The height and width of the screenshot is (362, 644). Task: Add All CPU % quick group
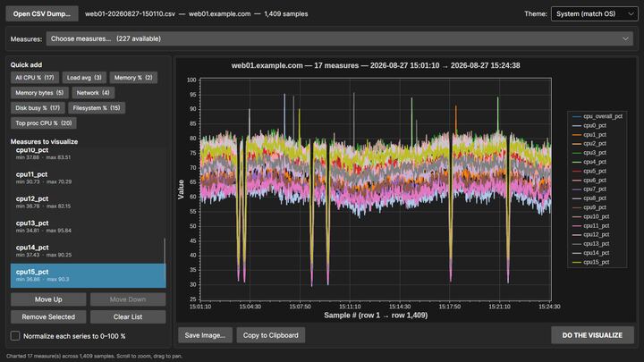[35, 78]
